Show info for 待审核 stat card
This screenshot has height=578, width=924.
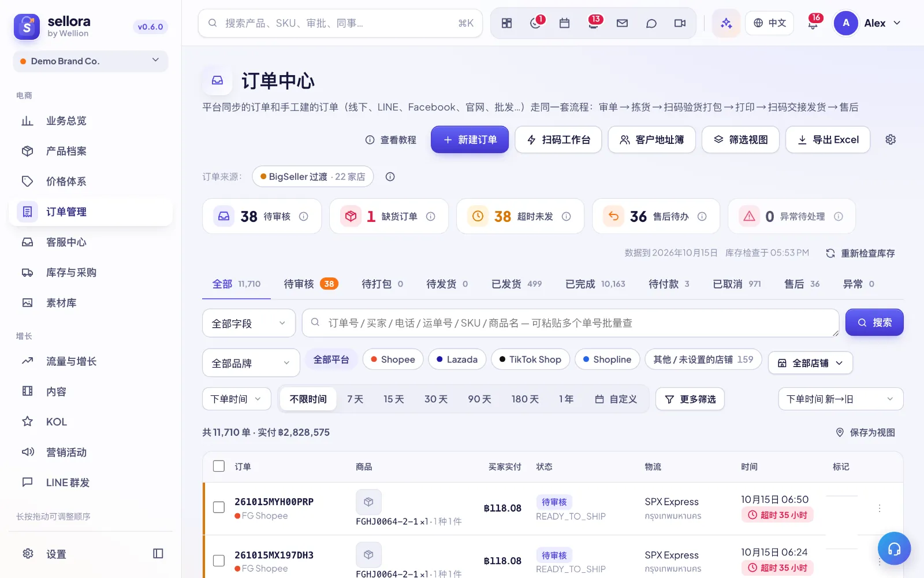click(x=304, y=216)
